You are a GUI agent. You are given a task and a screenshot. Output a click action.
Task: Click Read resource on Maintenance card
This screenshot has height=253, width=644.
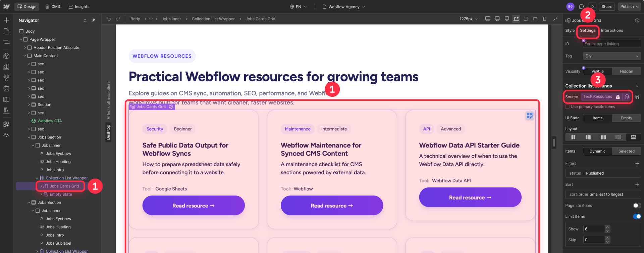(x=332, y=206)
